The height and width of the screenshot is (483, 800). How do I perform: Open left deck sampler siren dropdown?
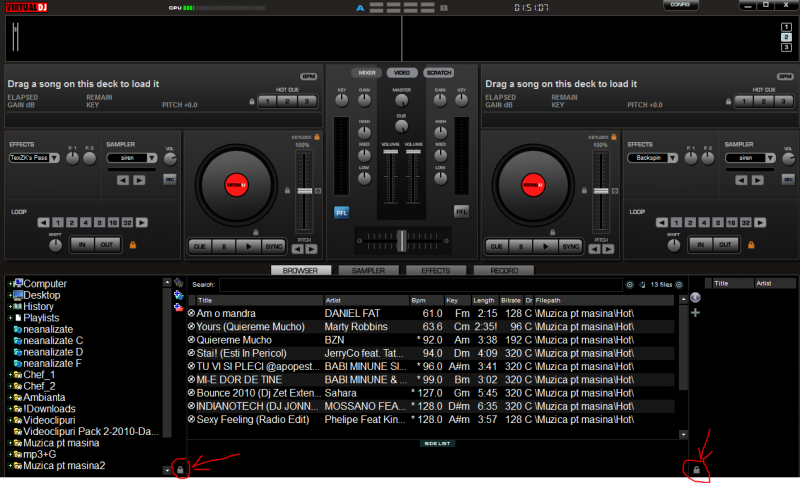[132, 158]
